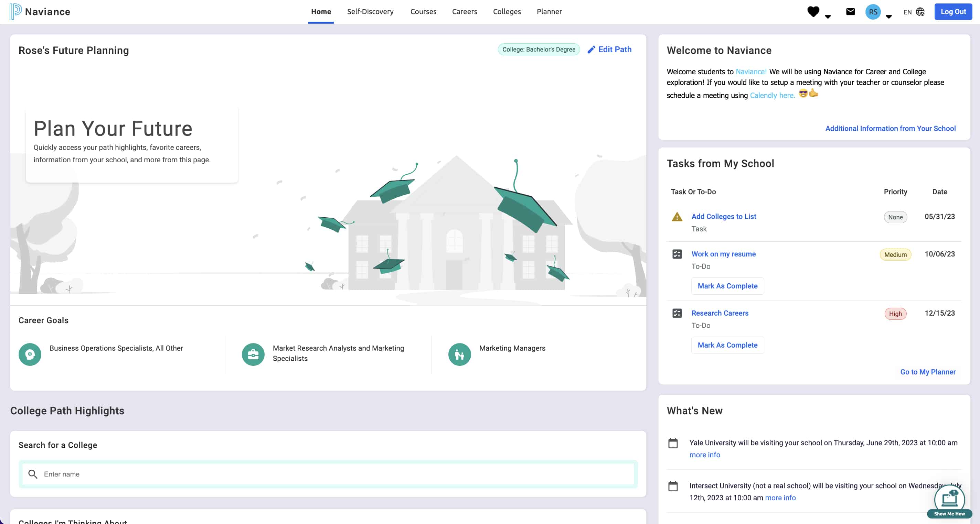Switch to the Self-Discovery tab
The height and width of the screenshot is (524, 980).
click(x=370, y=11)
